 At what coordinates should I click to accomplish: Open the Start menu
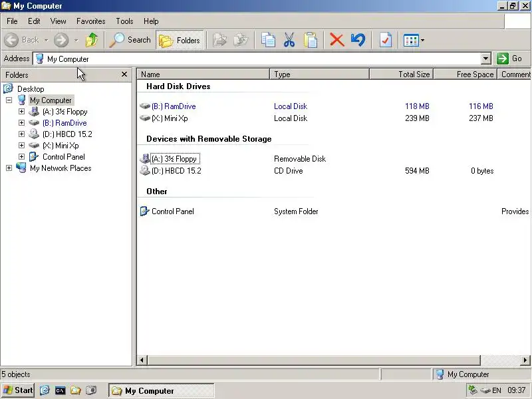(x=18, y=390)
